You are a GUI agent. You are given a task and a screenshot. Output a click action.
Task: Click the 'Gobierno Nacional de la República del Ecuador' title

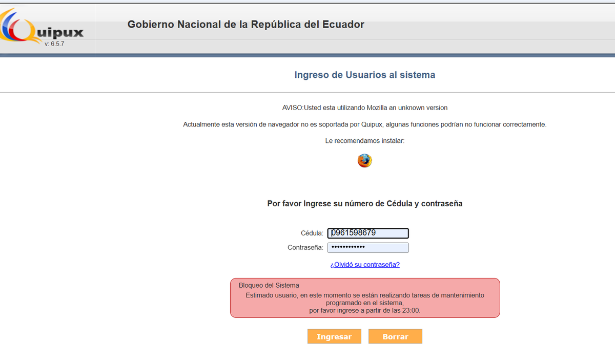click(x=246, y=24)
